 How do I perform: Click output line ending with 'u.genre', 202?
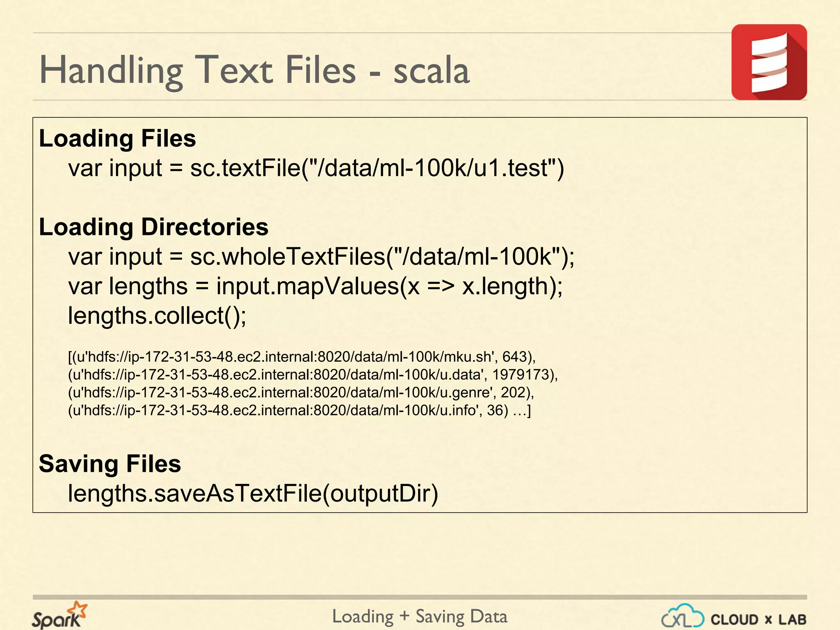(301, 393)
